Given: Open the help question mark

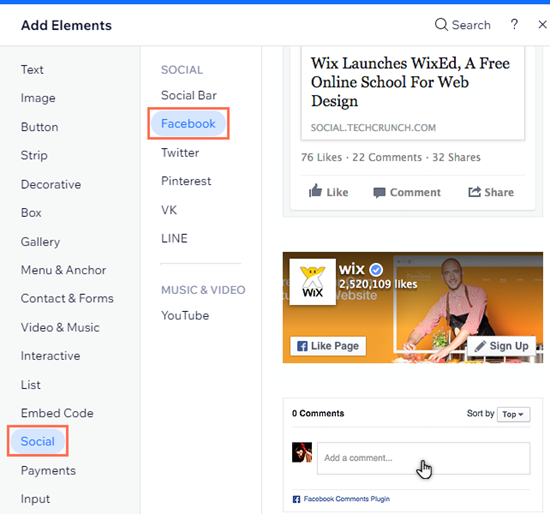Looking at the screenshot, I should coord(514,25).
